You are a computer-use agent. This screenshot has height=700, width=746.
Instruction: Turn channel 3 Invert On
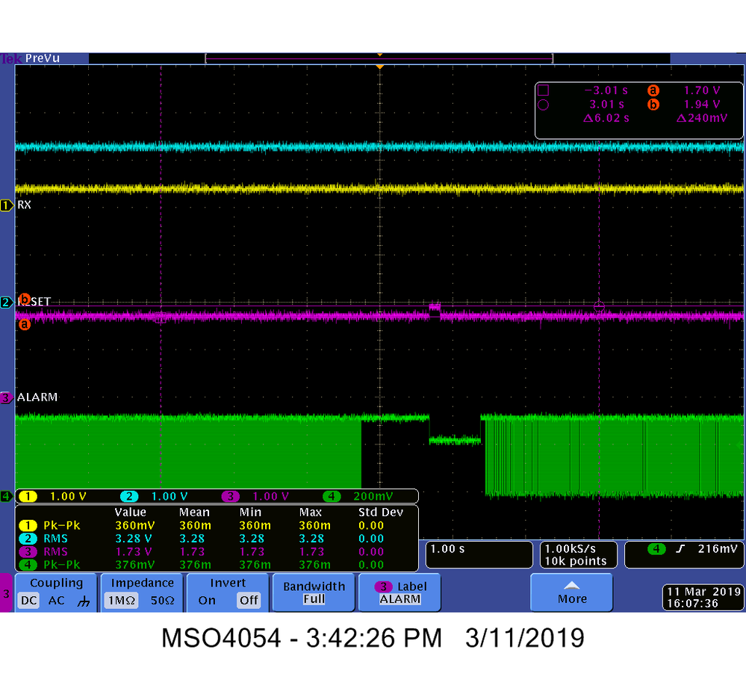click(x=207, y=601)
